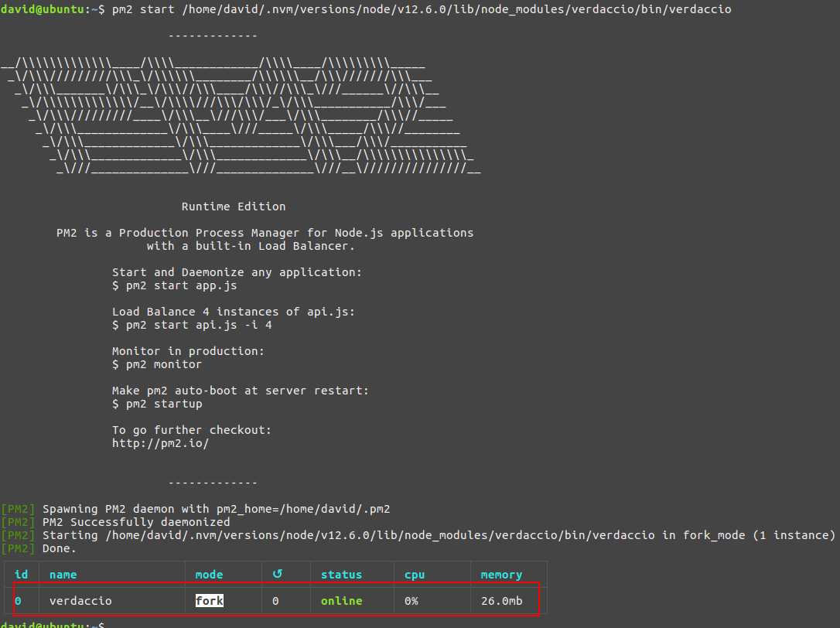Click the '$ pm2 start app.js' example command
Viewport: 840px width, 628px height.
(174, 285)
